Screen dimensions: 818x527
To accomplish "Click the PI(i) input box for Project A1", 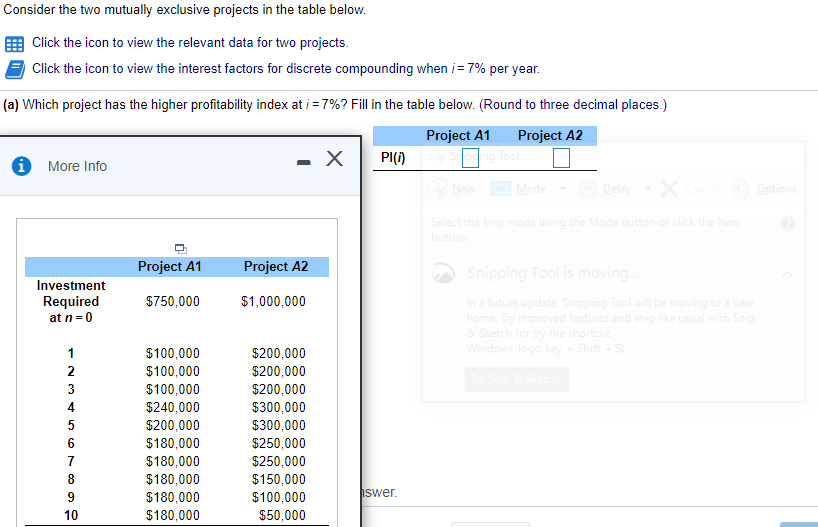I will click(x=470, y=158).
